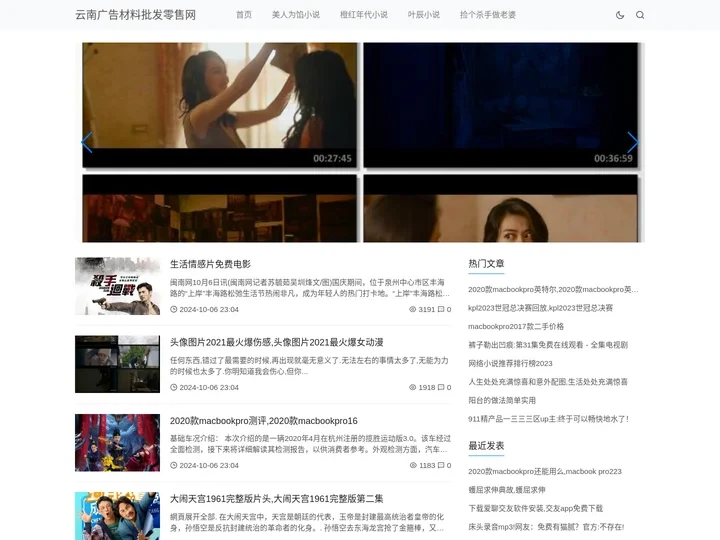Image resolution: width=720 pixels, height=540 pixels.
Task: Click excerpt beginning 任何东西,错过了最需要的时候
Action: pos(309,366)
